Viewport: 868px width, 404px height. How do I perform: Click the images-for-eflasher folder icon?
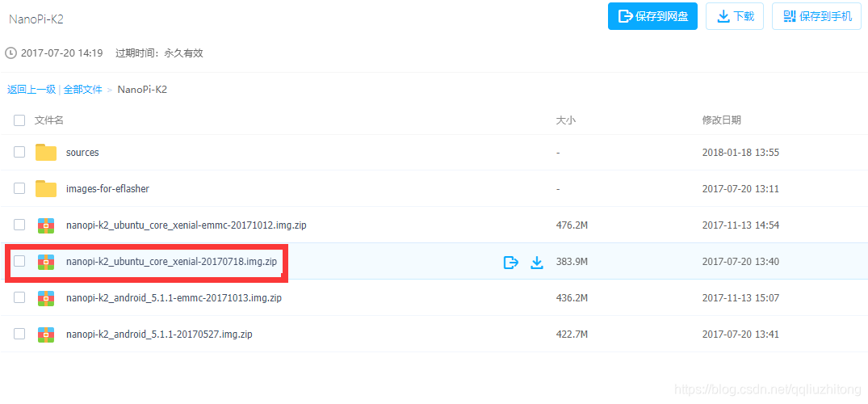[46, 189]
